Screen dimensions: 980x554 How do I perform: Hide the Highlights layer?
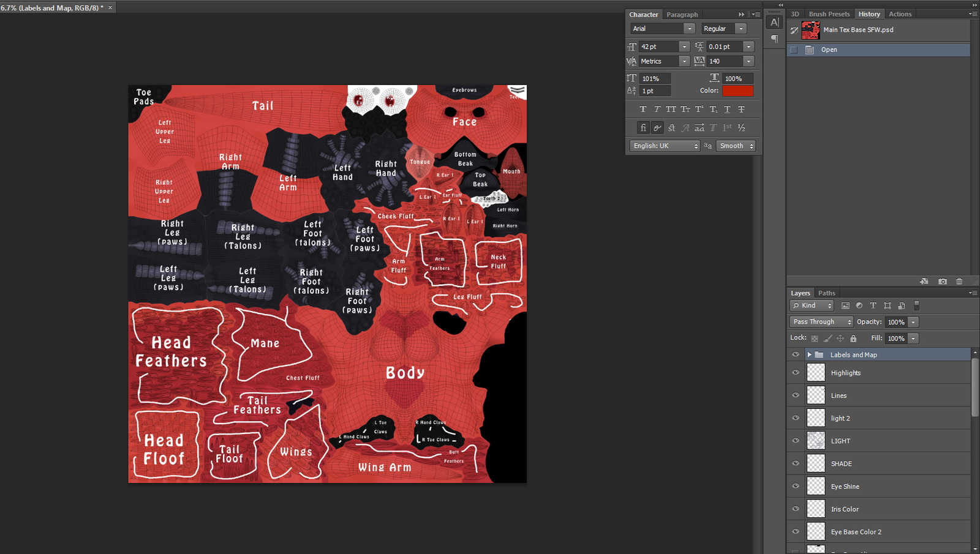point(796,373)
